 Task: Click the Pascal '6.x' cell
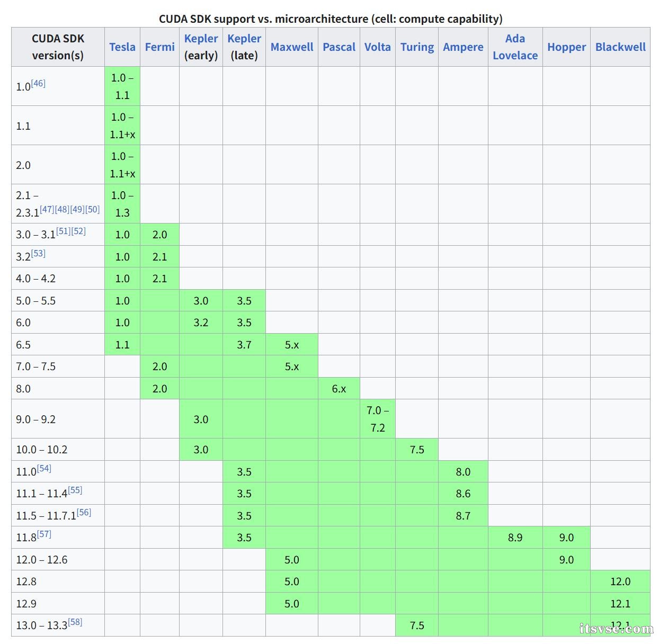point(339,389)
